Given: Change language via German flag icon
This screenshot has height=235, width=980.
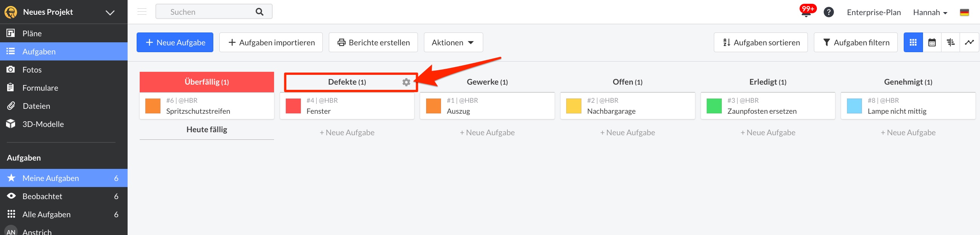Looking at the screenshot, I should [x=965, y=12].
